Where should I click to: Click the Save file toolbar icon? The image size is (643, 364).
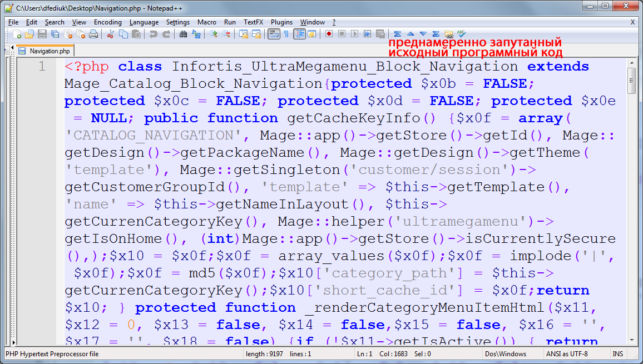pyautogui.click(x=42, y=34)
